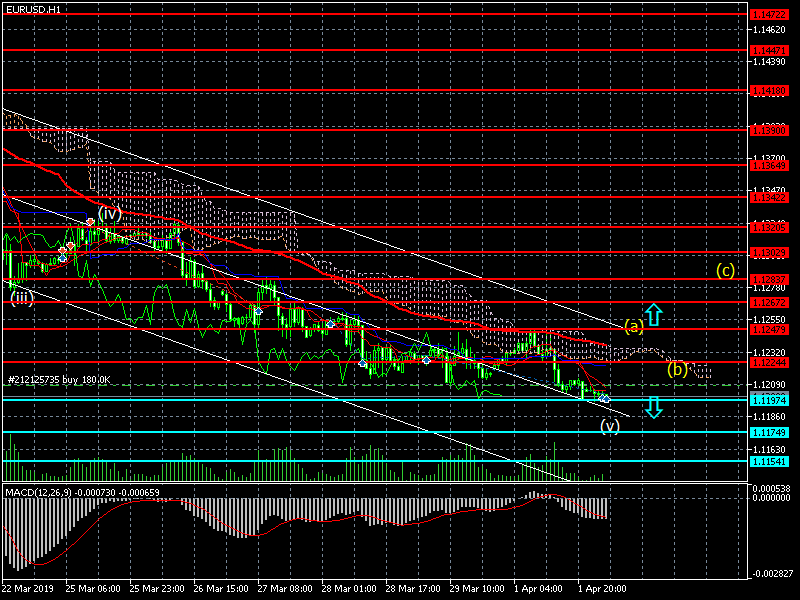This screenshot has height=600, width=800.
Task: Select the white wave (v) label
Action: (610, 426)
